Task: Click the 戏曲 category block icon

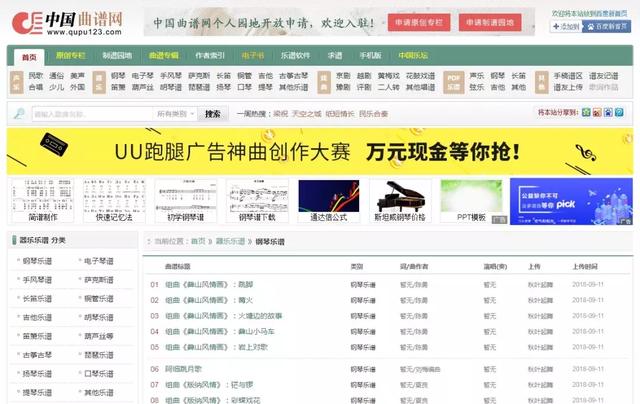Action: tap(324, 82)
